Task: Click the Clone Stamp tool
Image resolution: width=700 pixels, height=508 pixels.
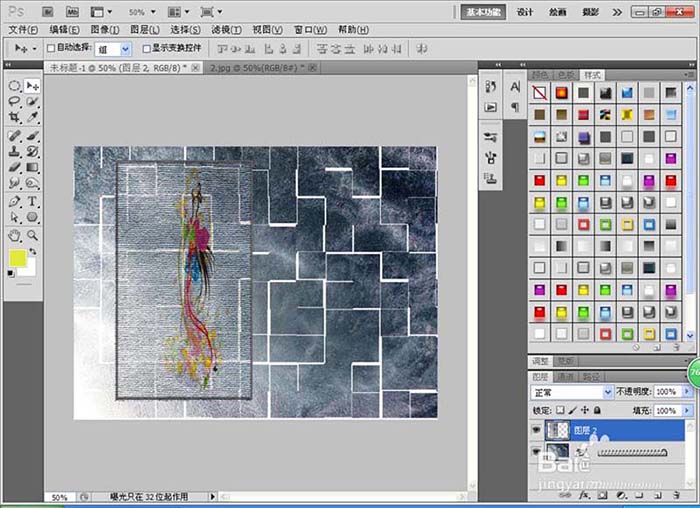Action: pyautogui.click(x=14, y=151)
